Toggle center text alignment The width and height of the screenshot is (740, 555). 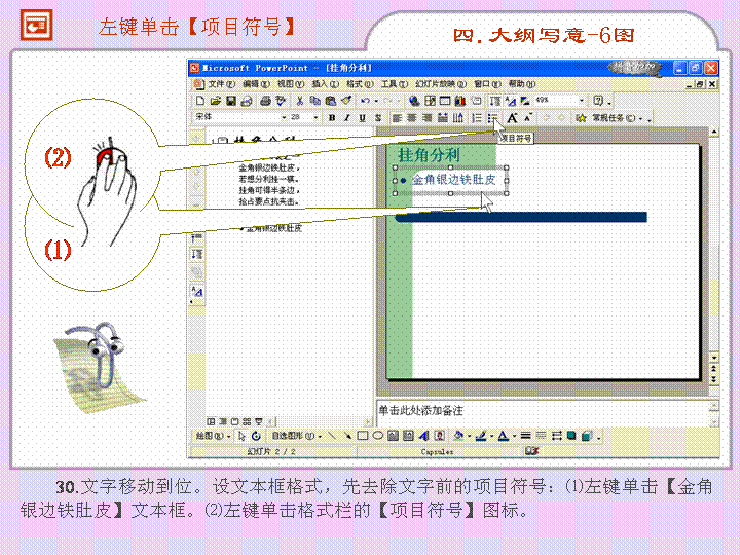pos(412,118)
